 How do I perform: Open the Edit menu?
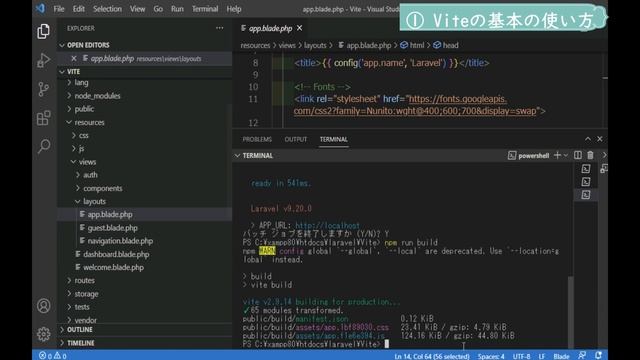point(78,9)
